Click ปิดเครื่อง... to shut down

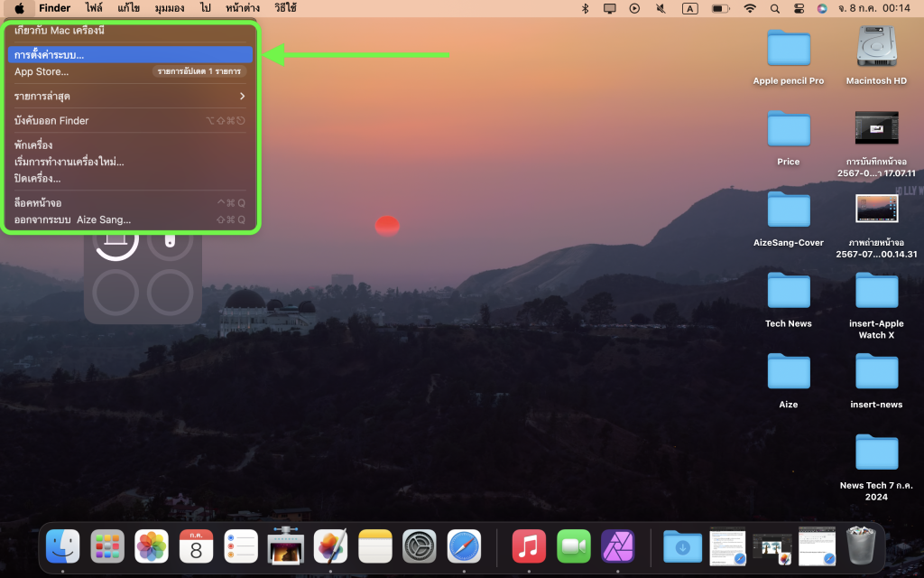[x=38, y=178]
